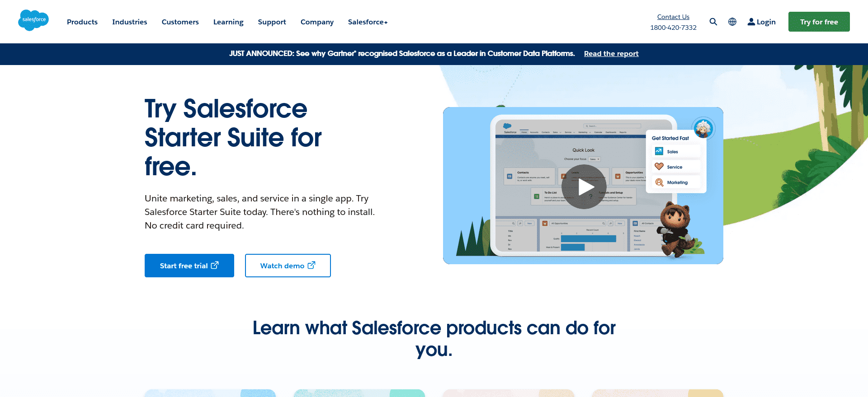Click the external-link icon on Watch demo
868x397 pixels.
(311, 265)
